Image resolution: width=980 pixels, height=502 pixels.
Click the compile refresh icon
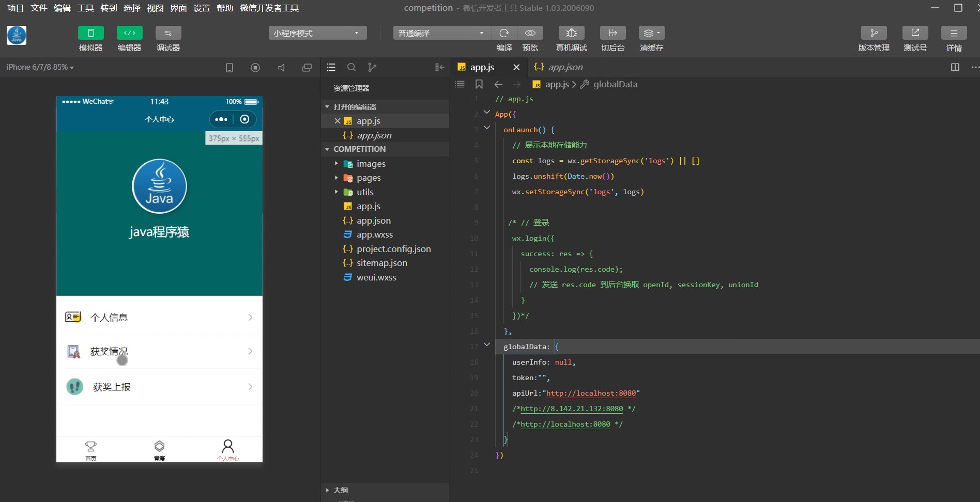[504, 33]
